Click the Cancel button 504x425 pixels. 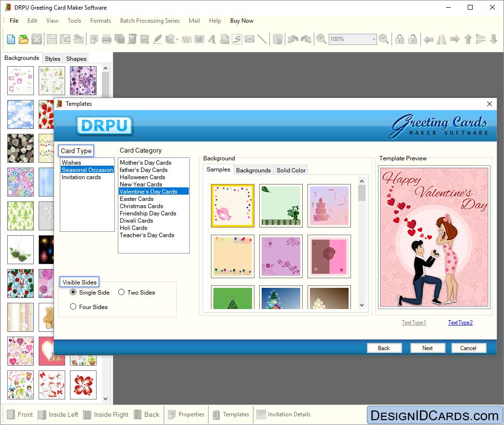(x=468, y=348)
